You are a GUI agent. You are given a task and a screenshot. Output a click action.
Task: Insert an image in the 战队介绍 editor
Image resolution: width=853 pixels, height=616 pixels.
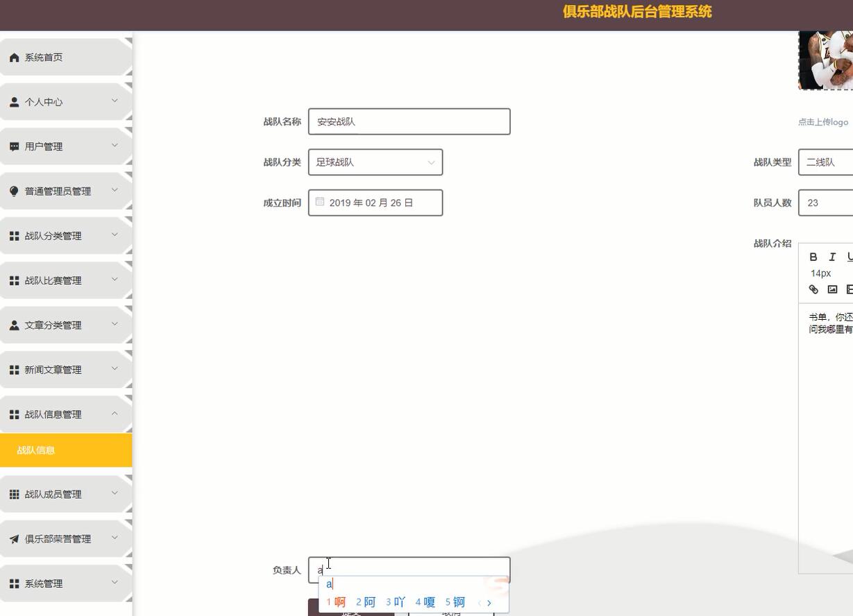point(832,289)
